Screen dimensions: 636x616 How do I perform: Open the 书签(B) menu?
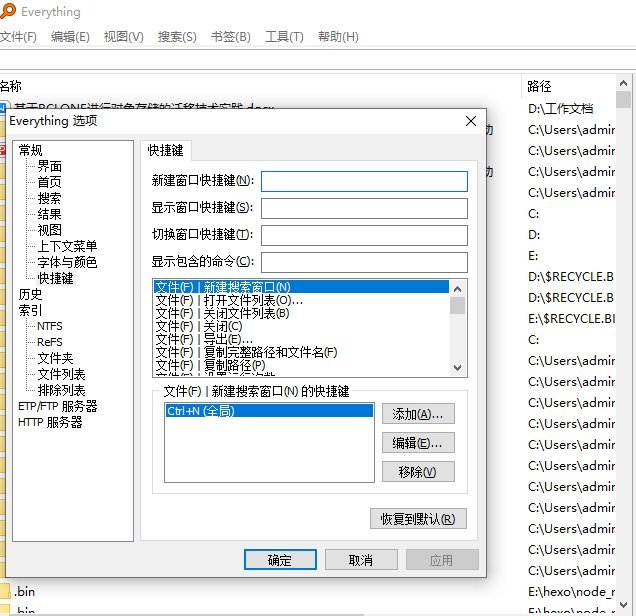pyautogui.click(x=230, y=37)
